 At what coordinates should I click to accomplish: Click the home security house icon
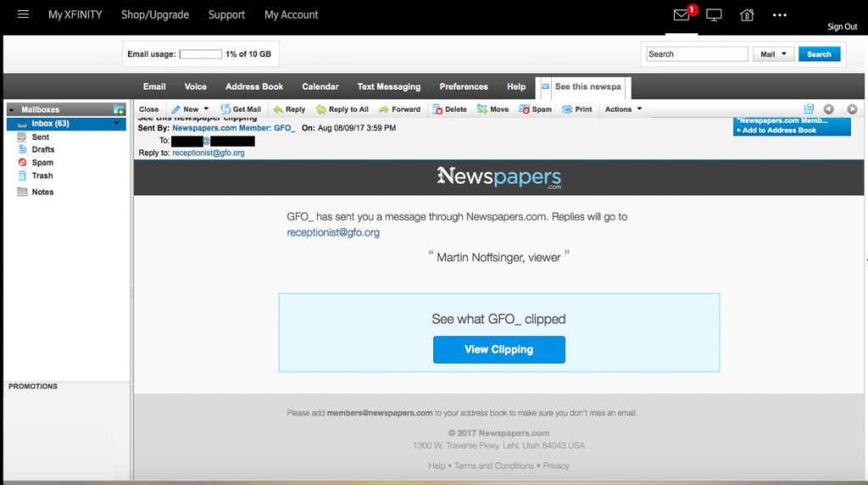[747, 15]
